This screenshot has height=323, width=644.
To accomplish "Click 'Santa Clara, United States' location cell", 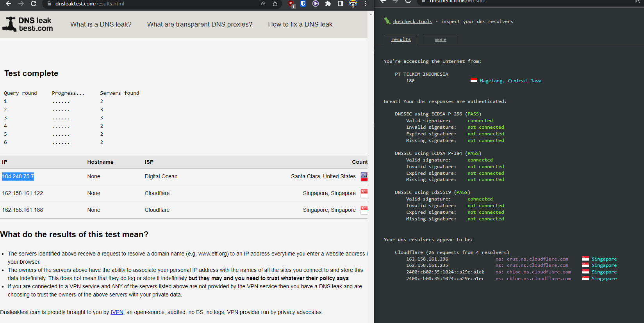I will point(323,176).
